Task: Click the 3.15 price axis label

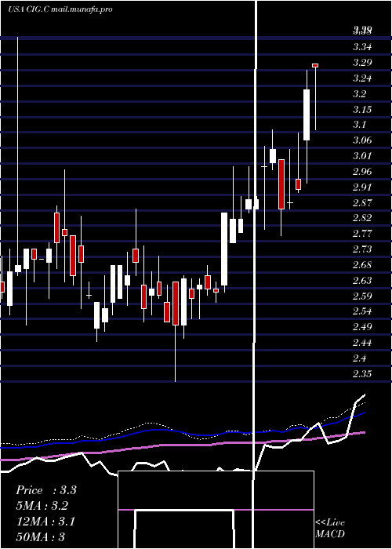Action: pos(362,110)
